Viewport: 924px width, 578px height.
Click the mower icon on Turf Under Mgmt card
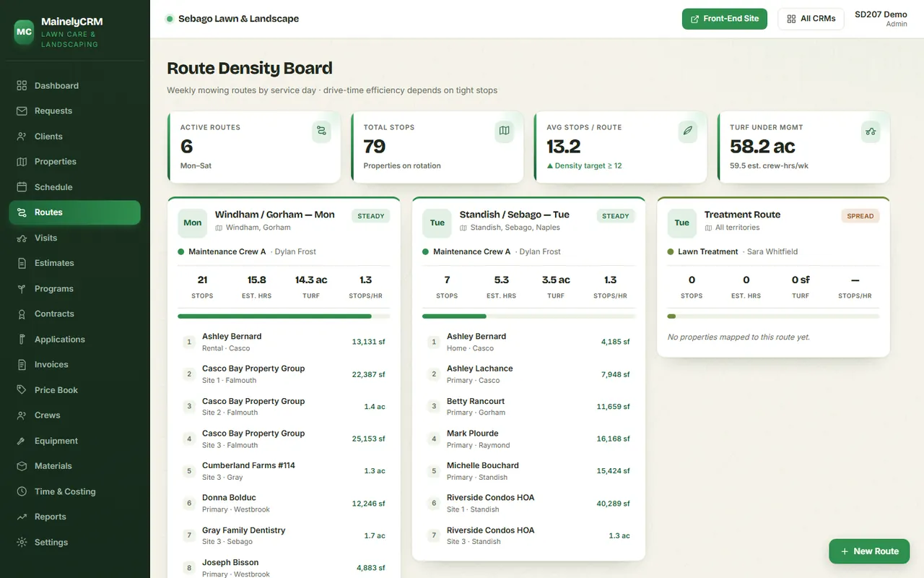coord(871,131)
